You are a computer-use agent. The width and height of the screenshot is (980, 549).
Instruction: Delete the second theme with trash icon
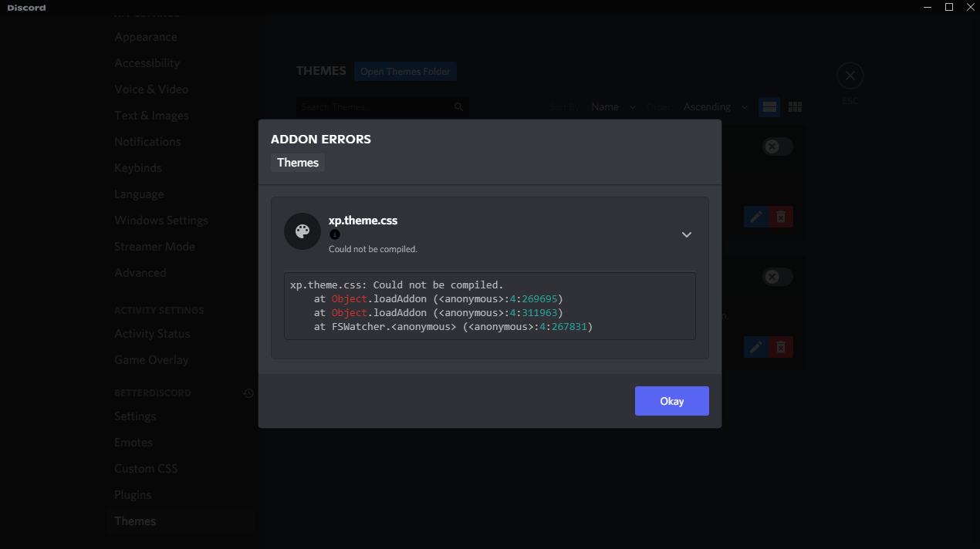coord(781,348)
